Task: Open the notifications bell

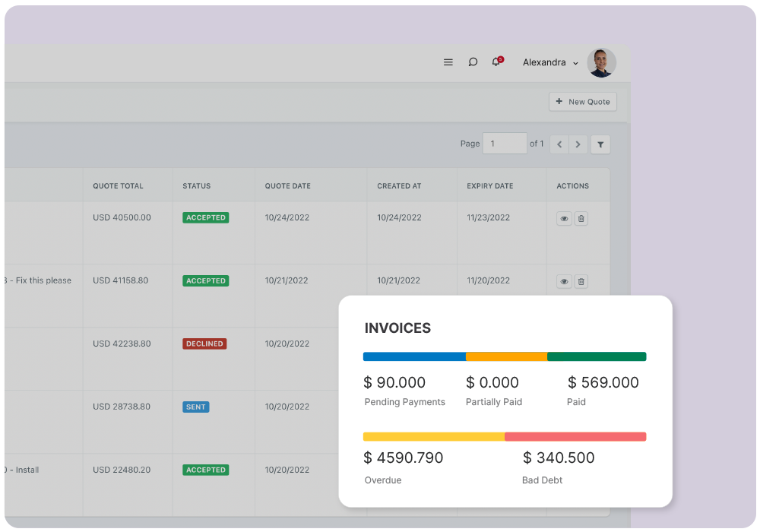Action: click(496, 62)
